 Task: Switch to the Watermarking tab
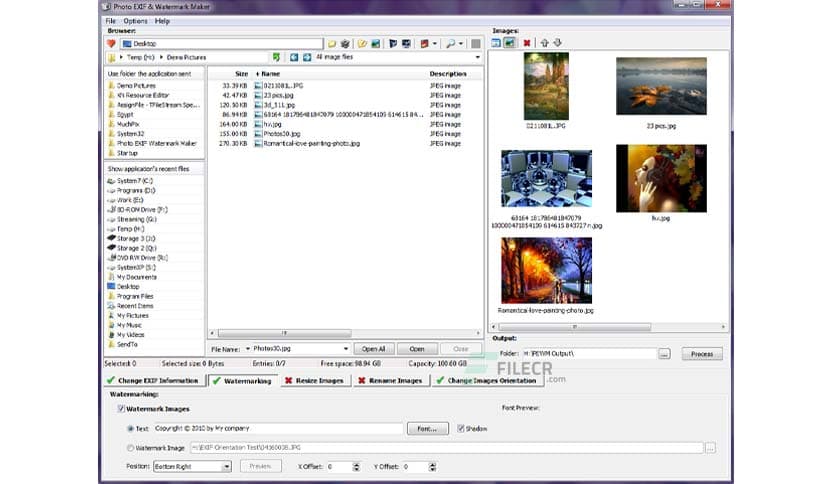tap(243, 381)
